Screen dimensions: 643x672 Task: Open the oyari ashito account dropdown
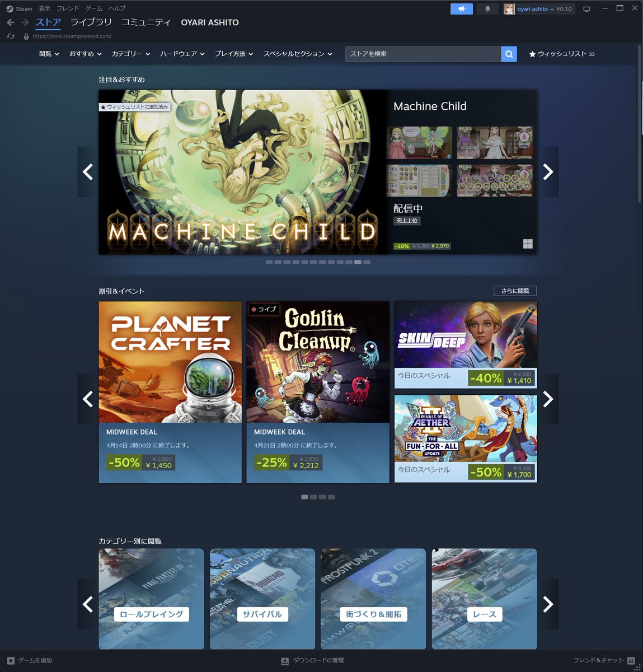tap(536, 9)
